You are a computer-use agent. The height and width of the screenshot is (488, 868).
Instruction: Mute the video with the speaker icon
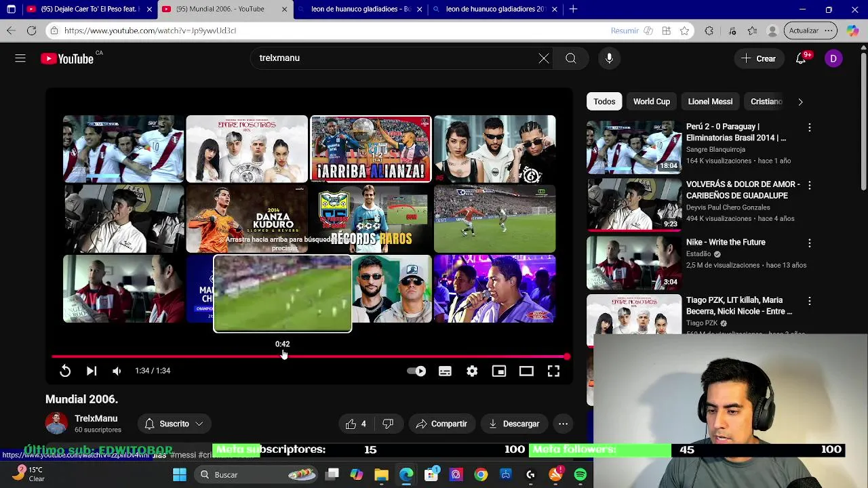(x=117, y=371)
